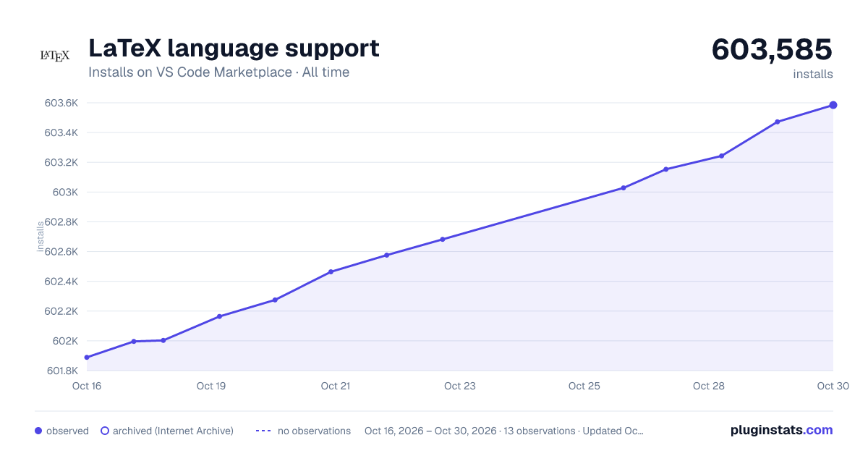Click the "Installs on VS Code Marketplace · All time" subtitle
The image size is (868, 456).
pyautogui.click(x=218, y=72)
